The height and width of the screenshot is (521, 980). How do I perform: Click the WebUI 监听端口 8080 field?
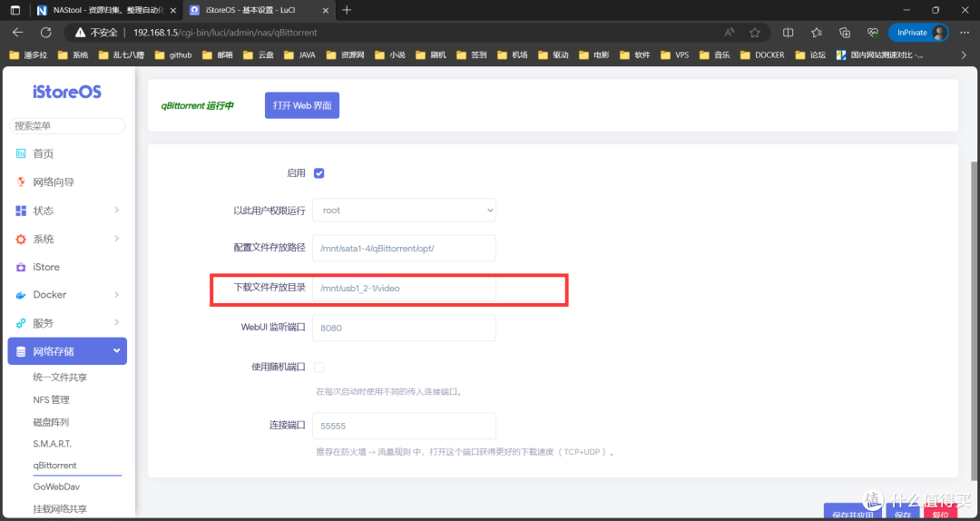coord(405,328)
